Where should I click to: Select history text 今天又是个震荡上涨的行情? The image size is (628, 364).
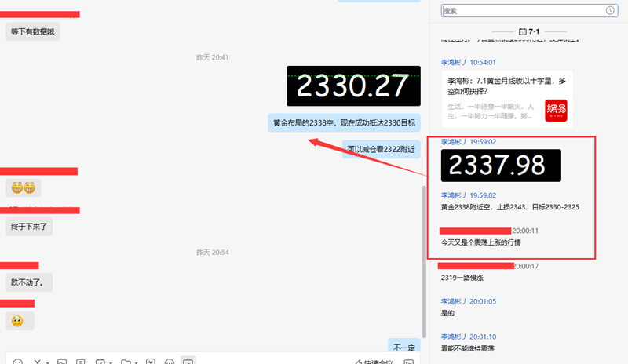pos(480,242)
